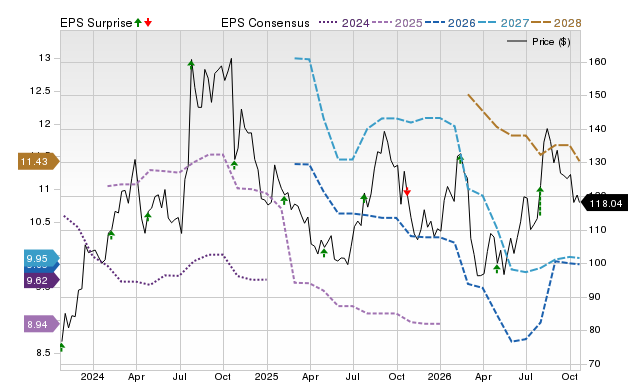Select the 9.95 light blue value tag
Viewport: 640px width, 382px height.
coord(41,258)
